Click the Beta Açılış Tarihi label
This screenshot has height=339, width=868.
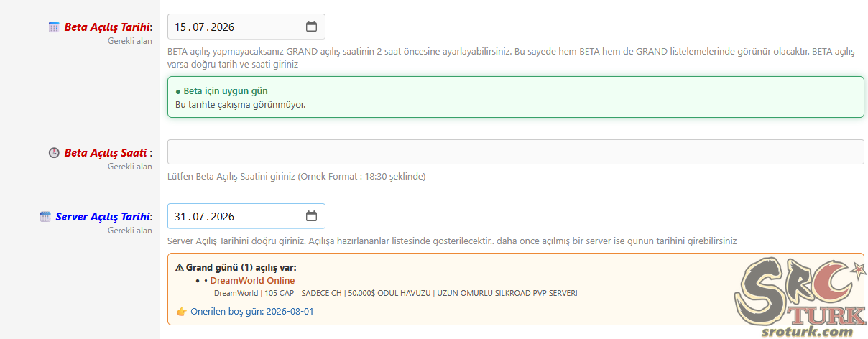(x=106, y=27)
